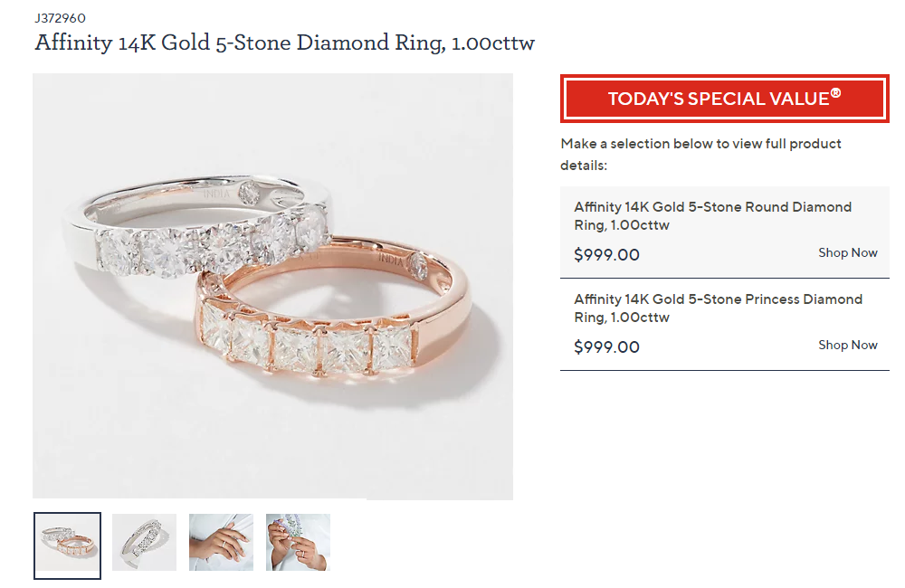Click inside the red special value border

[724, 99]
